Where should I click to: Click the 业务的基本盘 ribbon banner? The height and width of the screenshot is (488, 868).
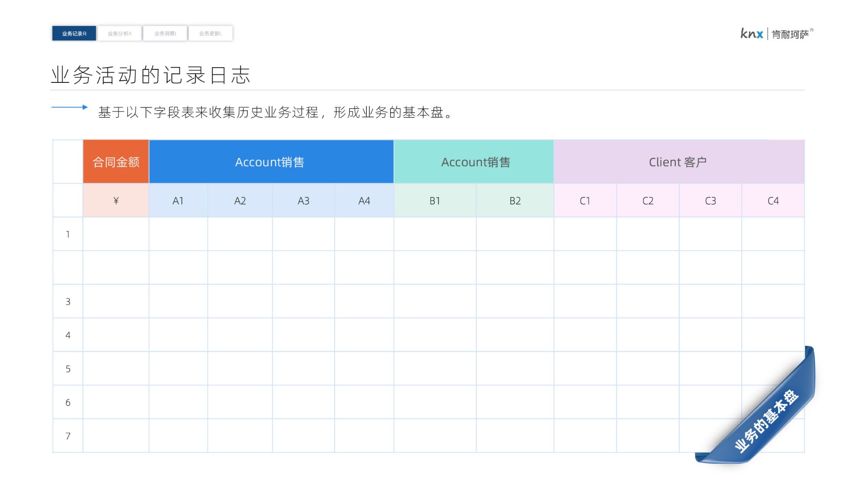[x=766, y=421]
